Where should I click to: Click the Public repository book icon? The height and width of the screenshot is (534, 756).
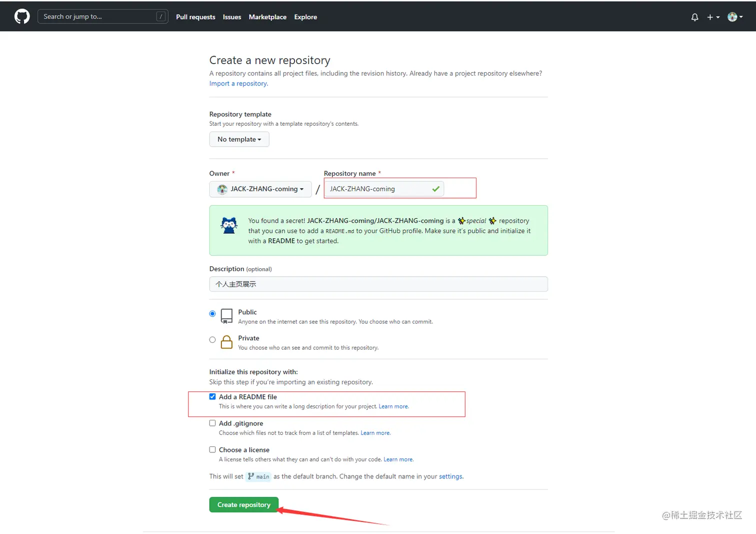[227, 316]
